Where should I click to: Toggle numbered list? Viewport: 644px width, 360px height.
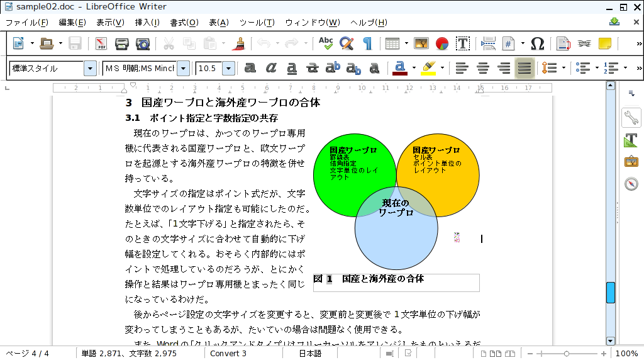click(611, 68)
